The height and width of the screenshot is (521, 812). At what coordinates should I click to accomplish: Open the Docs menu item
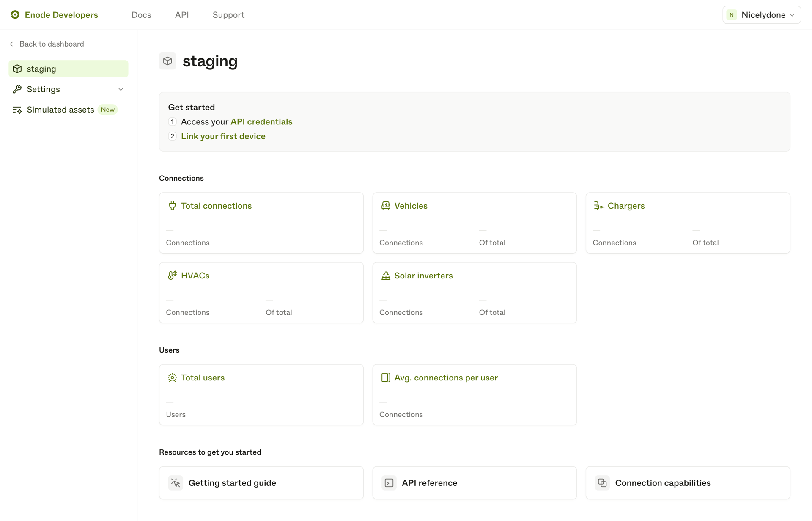pos(141,14)
